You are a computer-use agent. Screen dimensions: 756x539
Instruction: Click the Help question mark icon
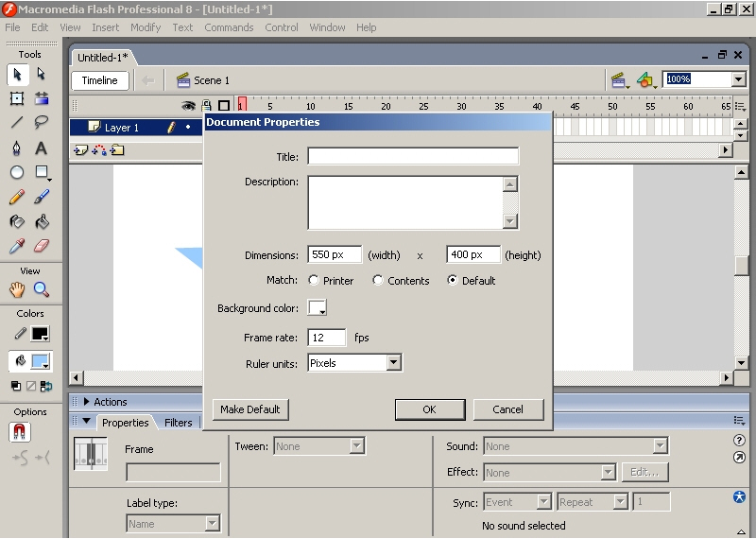click(739, 440)
